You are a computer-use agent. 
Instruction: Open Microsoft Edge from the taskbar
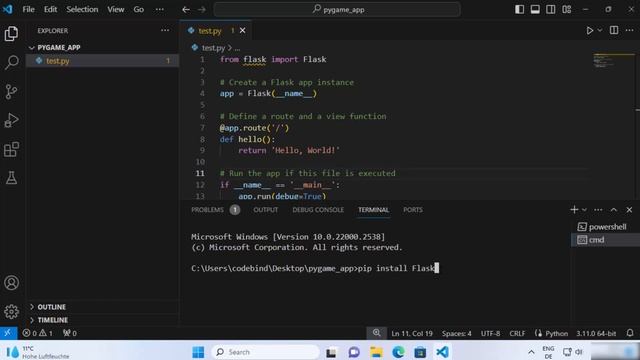point(398,352)
